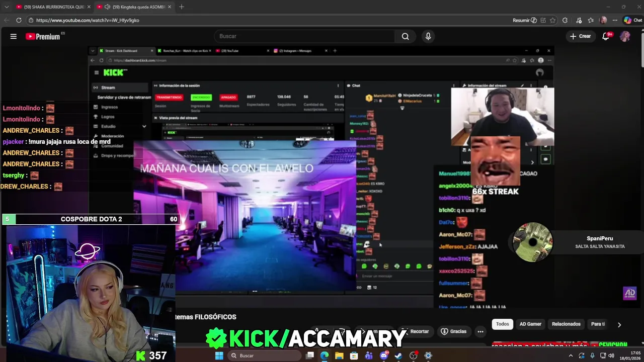
Task: Open Settings gear on taskbar
Action: click(428, 355)
